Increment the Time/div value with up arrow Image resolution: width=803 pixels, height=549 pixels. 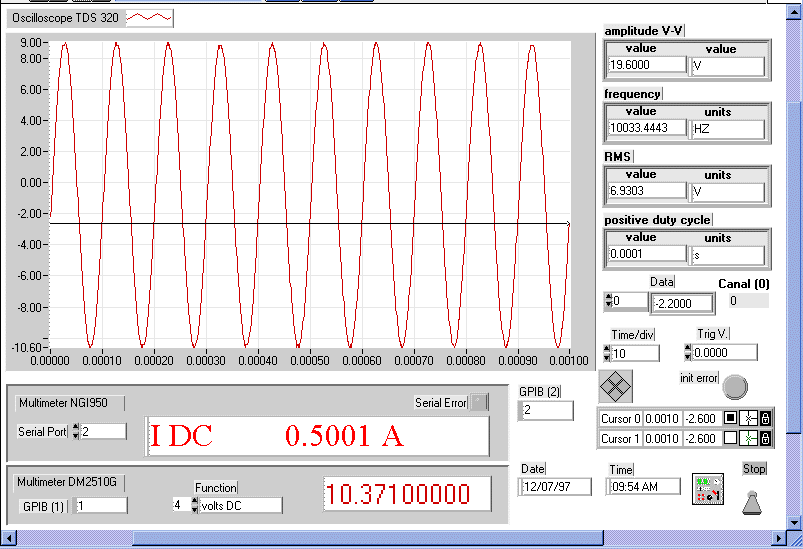point(607,349)
